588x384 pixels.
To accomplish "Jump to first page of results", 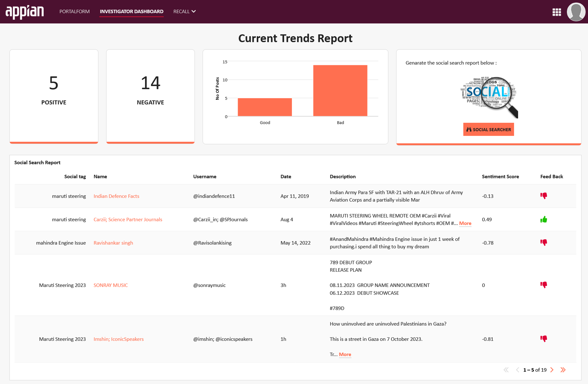I will [506, 370].
